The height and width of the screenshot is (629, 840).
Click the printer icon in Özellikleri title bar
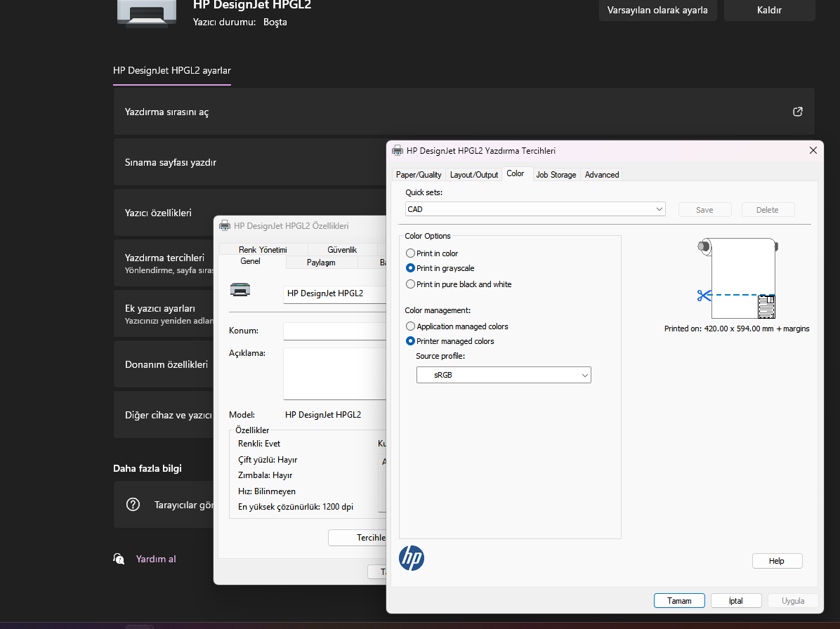(x=225, y=226)
